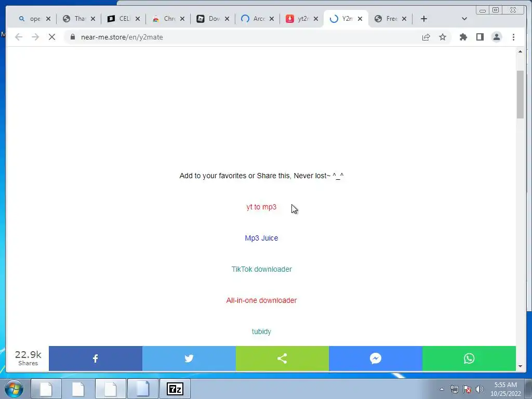Image resolution: width=532 pixels, height=399 pixels.
Task: Close the 'CEL' tab
Action: tap(137, 19)
